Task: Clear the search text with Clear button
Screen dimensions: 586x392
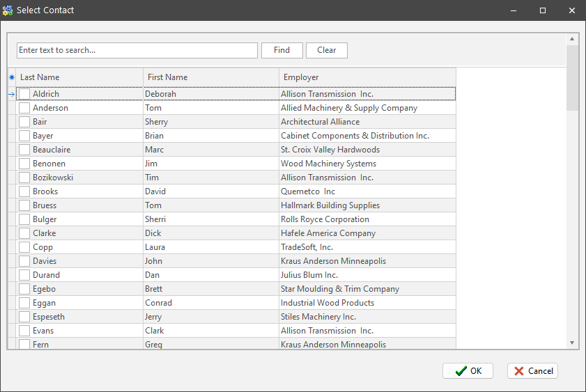Action: (326, 50)
